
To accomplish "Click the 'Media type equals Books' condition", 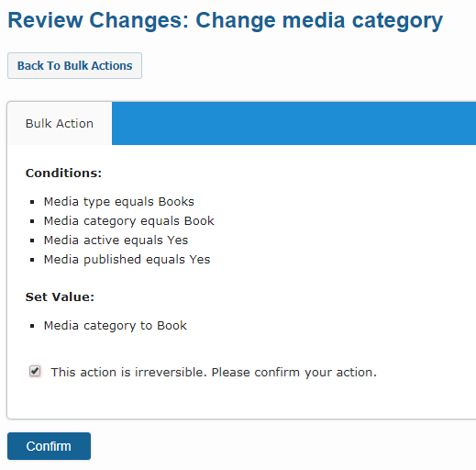I will pyautogui.click(x=119, y=202).
